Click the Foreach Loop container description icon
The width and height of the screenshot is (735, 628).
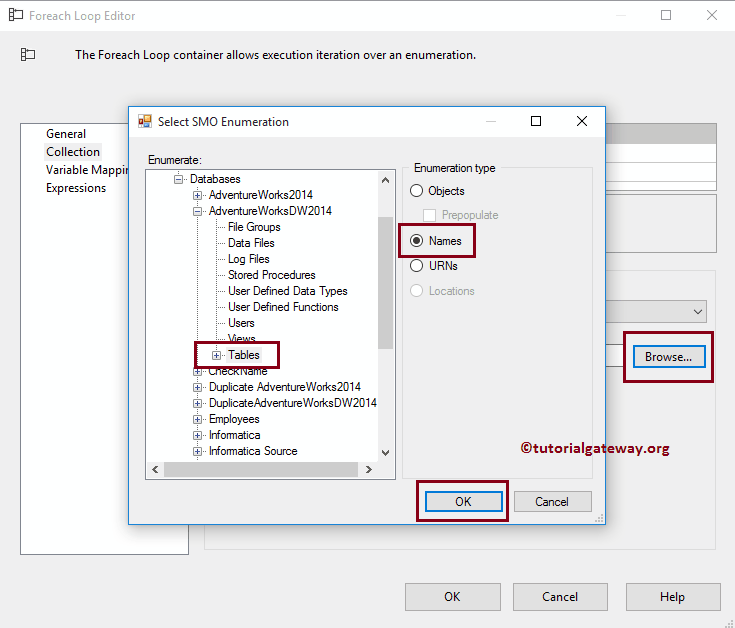pyautogui.click(x=28, y=55)
